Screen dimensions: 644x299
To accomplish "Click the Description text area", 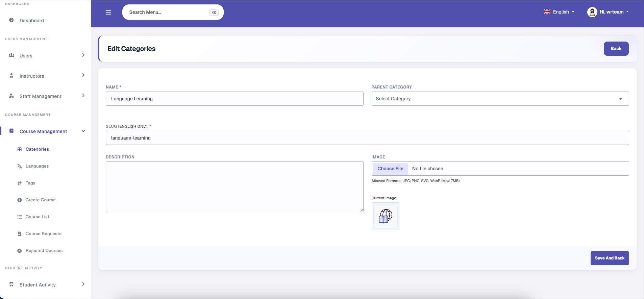I will [234, 187].
